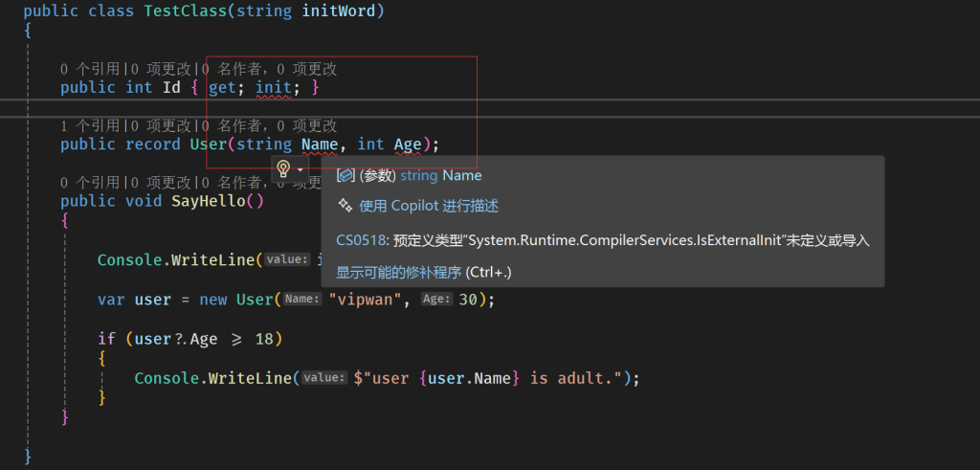Expand the lightbulb dropdown arrow
Viewport: 980px width, 470px height.
pyautogui.click(x=301, y=169)
